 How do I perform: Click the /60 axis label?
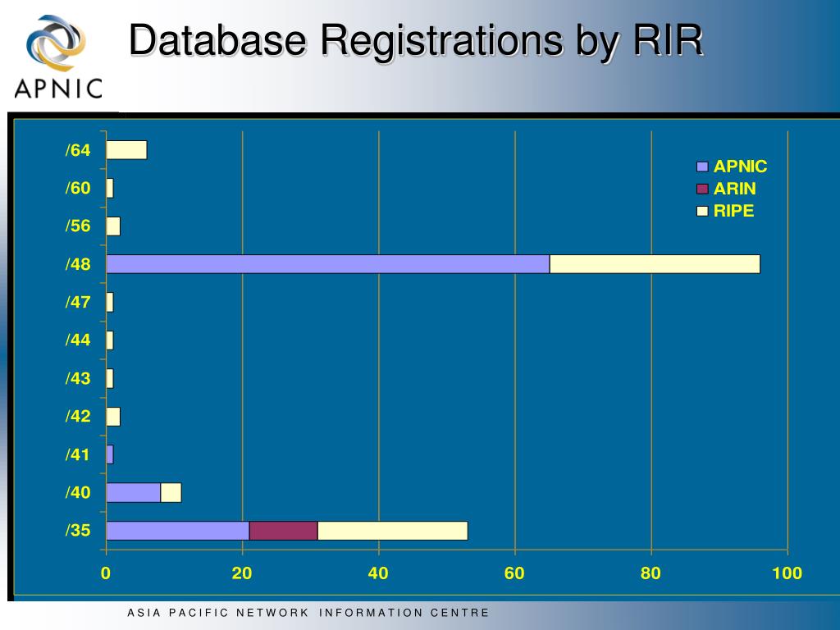78,189
